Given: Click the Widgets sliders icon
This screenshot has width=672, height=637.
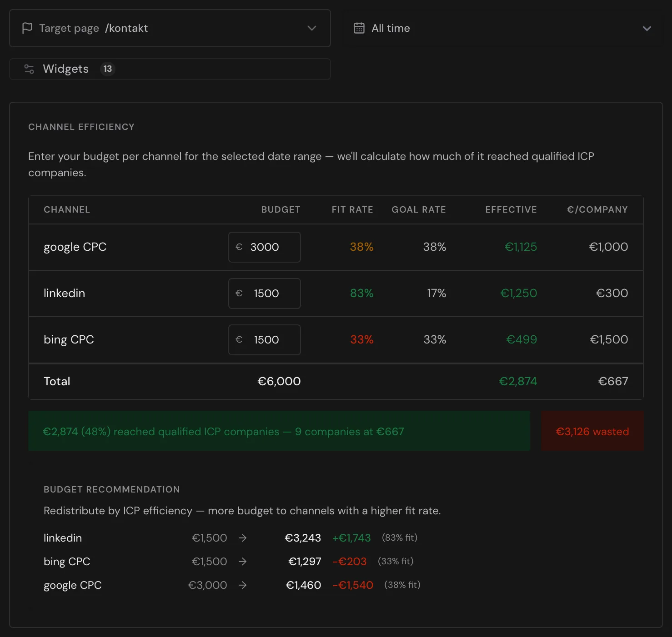Looking at the screenshot, I should (x=29, y=69).
